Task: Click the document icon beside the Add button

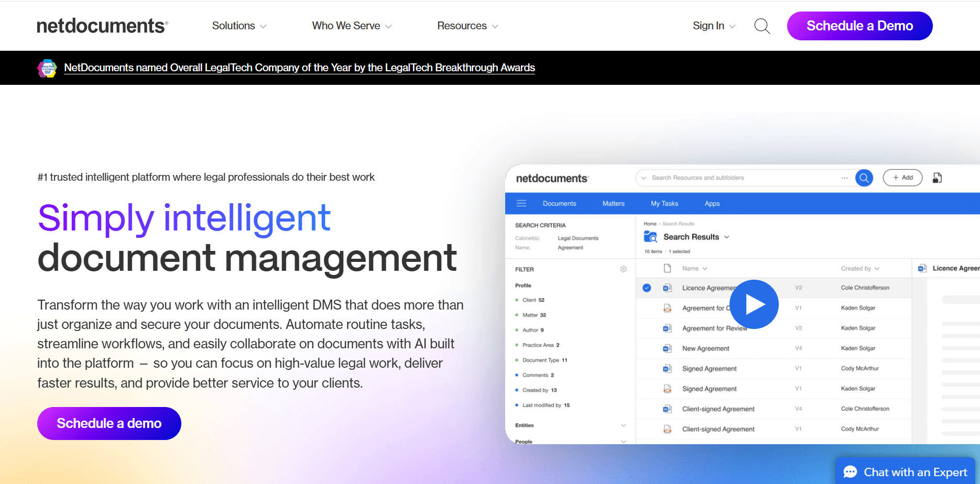Action: click(x=938, y=178)
